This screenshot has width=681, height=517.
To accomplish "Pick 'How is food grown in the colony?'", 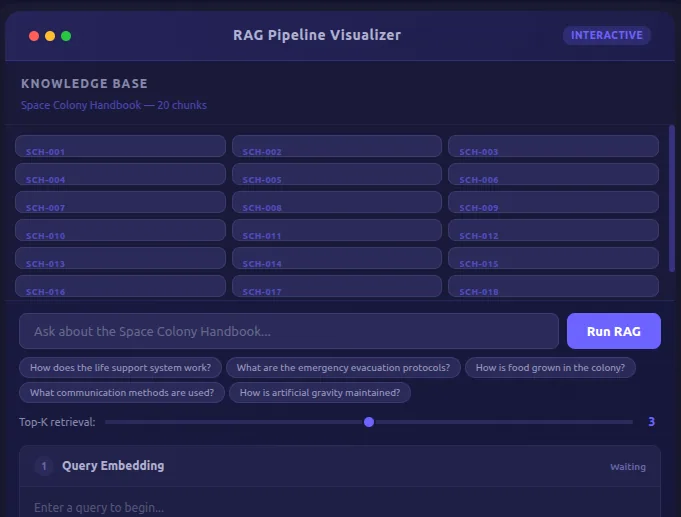I will pyautogui.click(x=550, y=368).
